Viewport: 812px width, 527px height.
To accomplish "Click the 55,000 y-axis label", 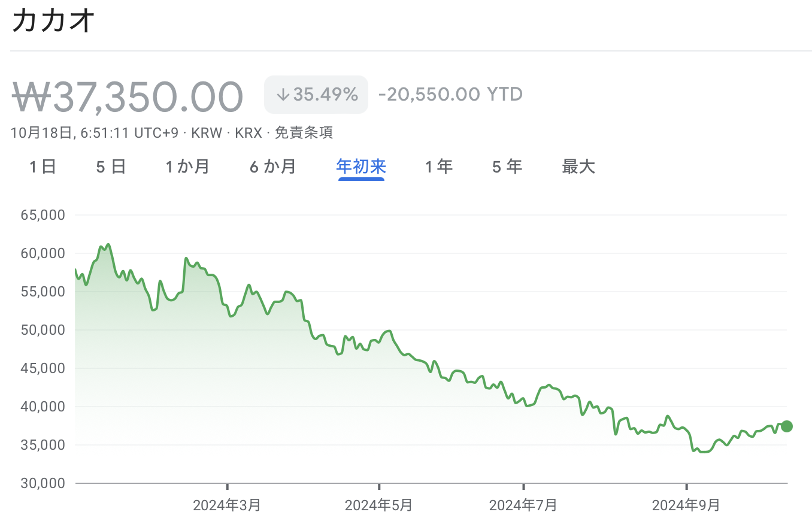I will 42,292.
